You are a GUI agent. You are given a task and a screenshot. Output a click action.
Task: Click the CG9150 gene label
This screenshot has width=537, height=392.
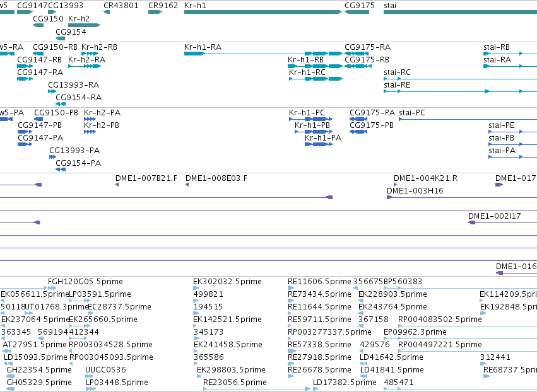click(x=49, y=18)
